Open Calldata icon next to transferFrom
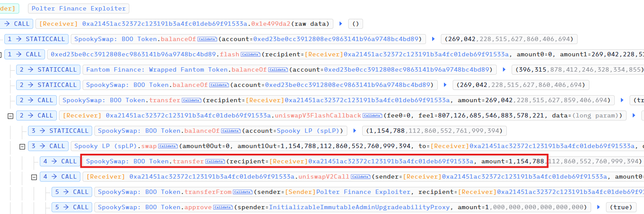Image resolution: width=644 pixels, height=214 pixels. click(x=243, y=192)
